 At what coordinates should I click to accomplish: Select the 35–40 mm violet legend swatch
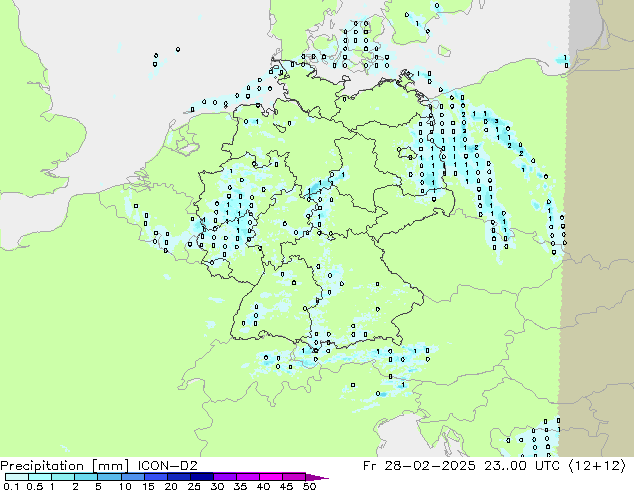pyautogui.click(x=247, y=477)
